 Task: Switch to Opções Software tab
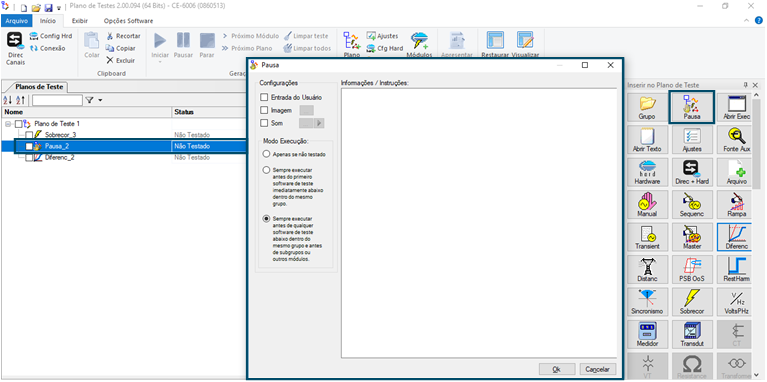pyautogui.click(x=128, y=21)
